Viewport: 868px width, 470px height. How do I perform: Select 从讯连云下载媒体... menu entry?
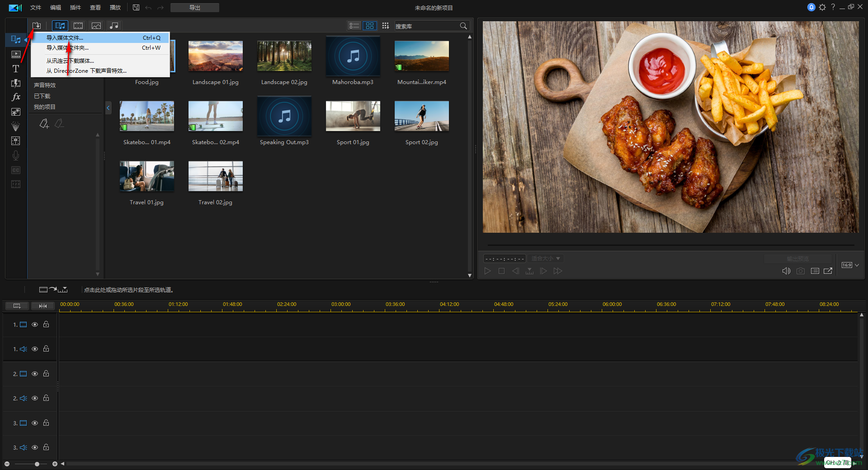click(x=100, y=61)
